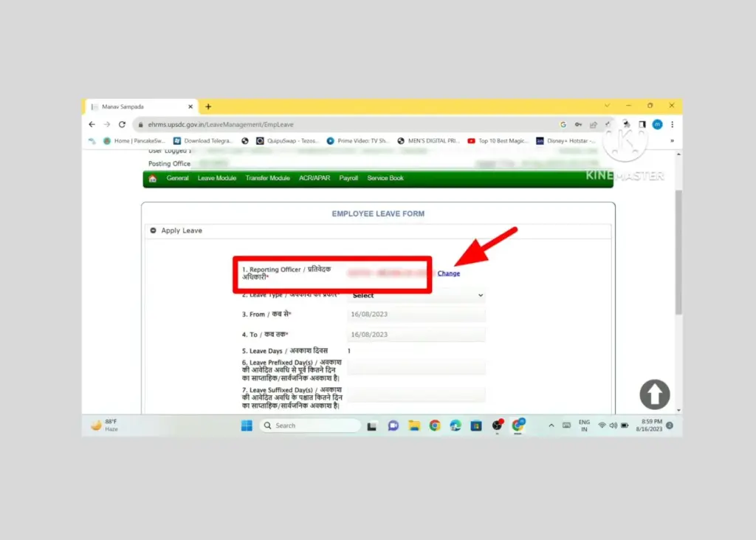This screenshot has width=756, height=540.
Task: Click the address bar URL
Action: tap(221, 125)
